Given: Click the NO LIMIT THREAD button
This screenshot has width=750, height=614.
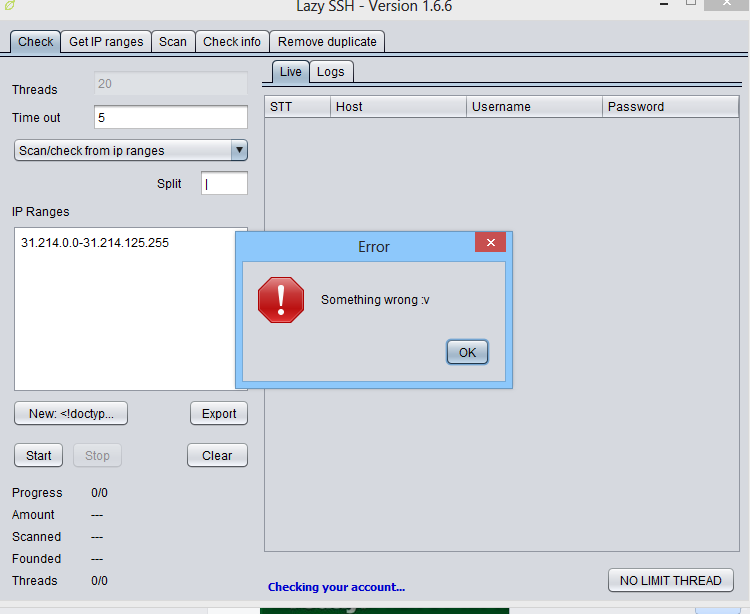Looking at the screenshot, I should coord(671,581).
